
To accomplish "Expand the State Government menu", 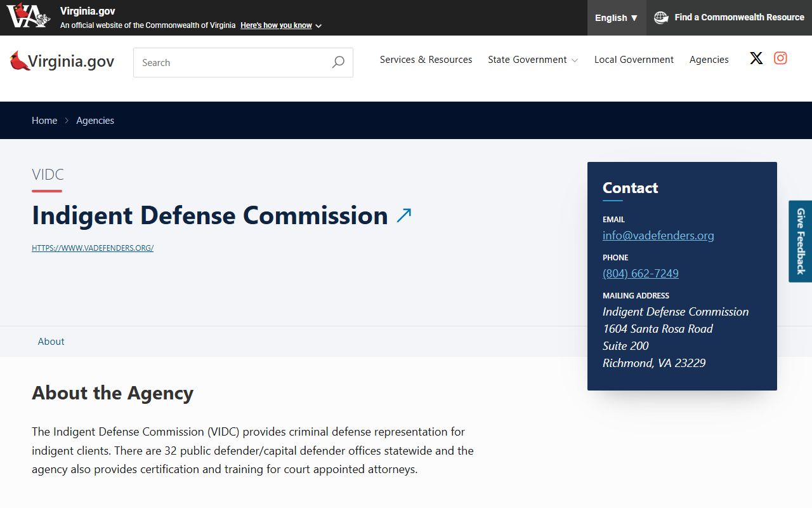I will pyautogui.click(x=533, y=60).
